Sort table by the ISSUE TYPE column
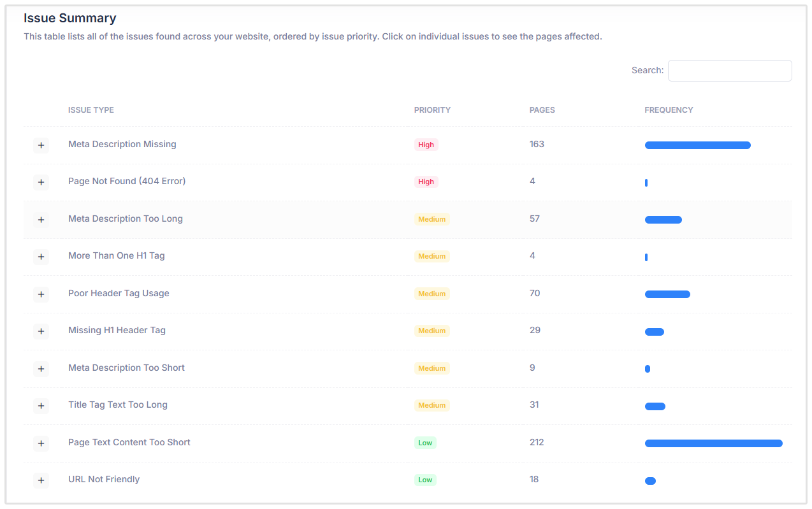The image size is (812, 509). [x=91, y=110]
